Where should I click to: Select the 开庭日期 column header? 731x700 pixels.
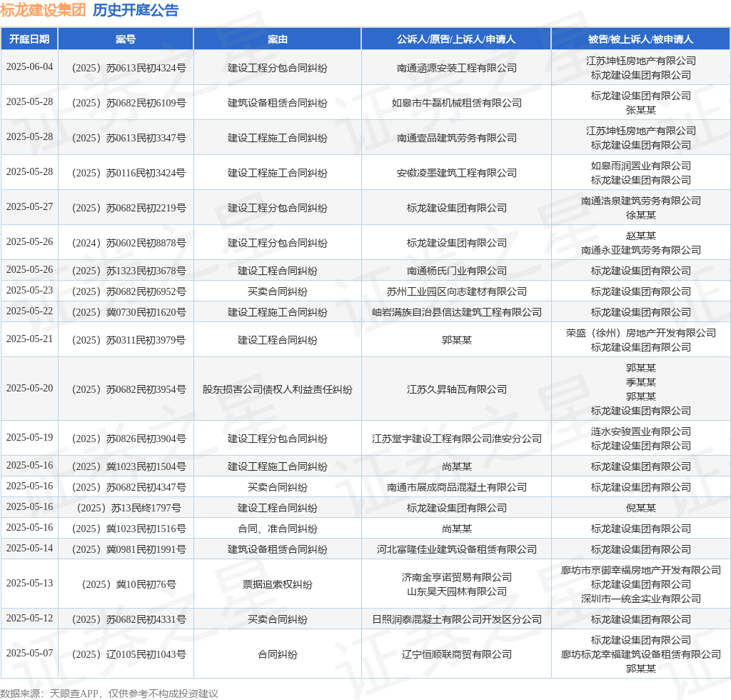click(29, 39)
